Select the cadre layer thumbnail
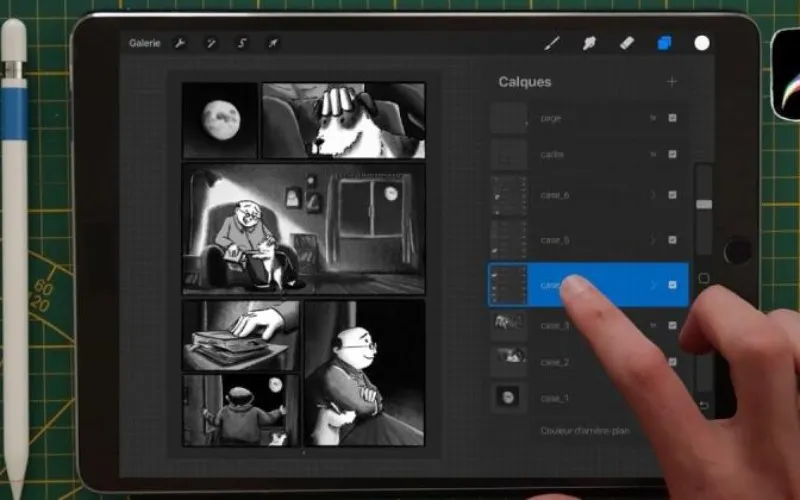 click(509, 155)
